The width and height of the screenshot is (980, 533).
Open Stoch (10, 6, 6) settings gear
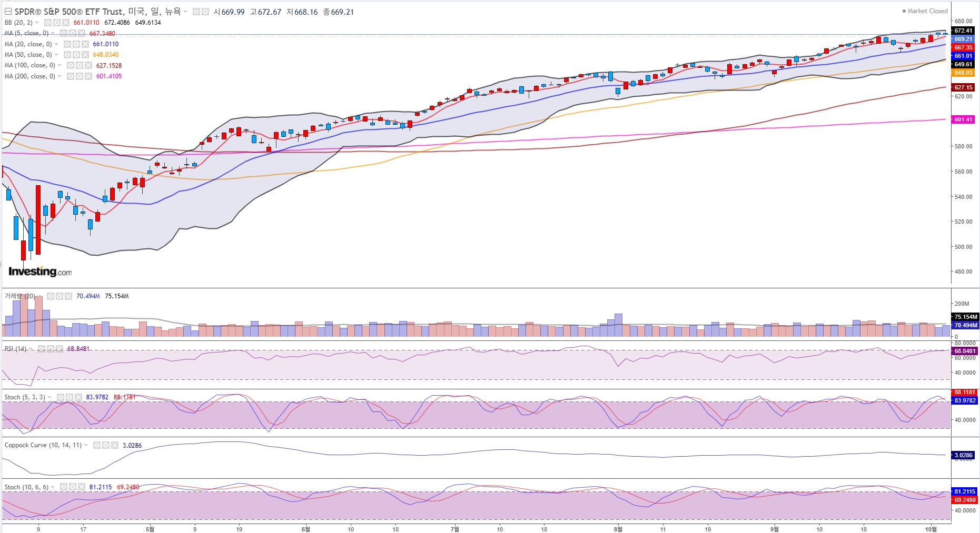[72, 487]
